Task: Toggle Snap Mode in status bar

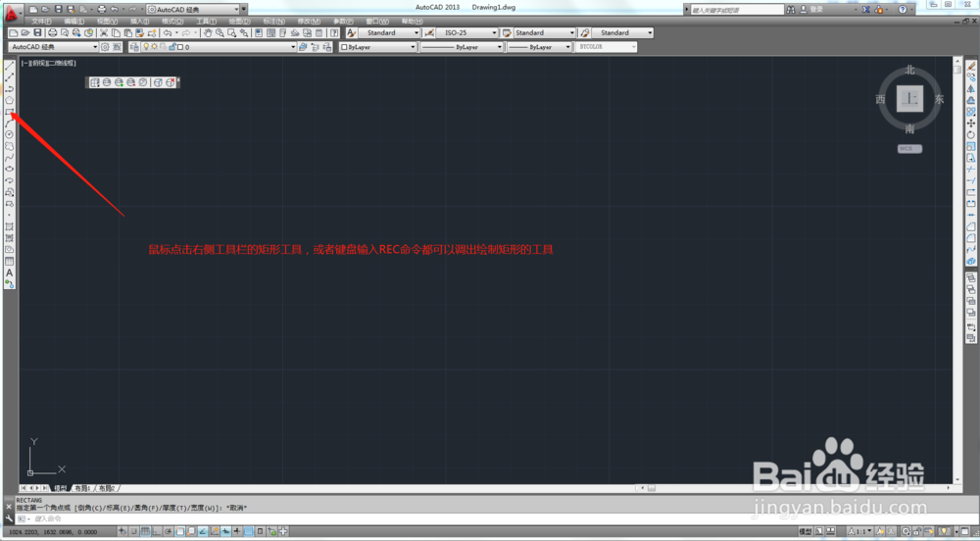Action: (133, 531)
